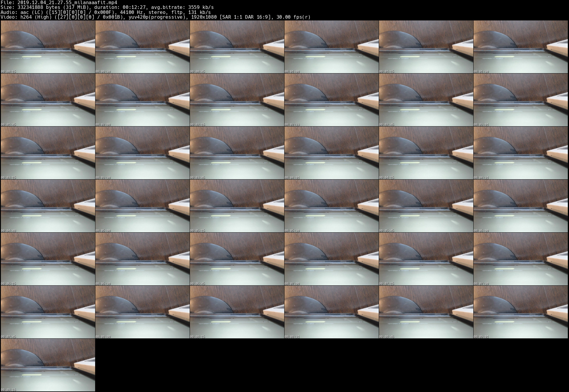
Task: Click the file name 2019.12.04_21.27.55_milanaaafit.mp4
Action: pos(67,3)
